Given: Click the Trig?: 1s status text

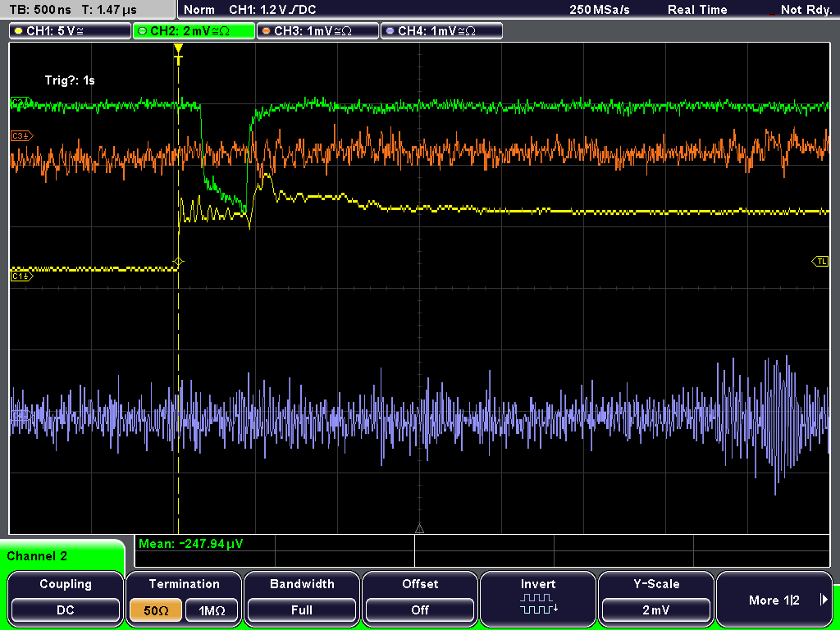Looking at the screenshot, I should [70, 80].
